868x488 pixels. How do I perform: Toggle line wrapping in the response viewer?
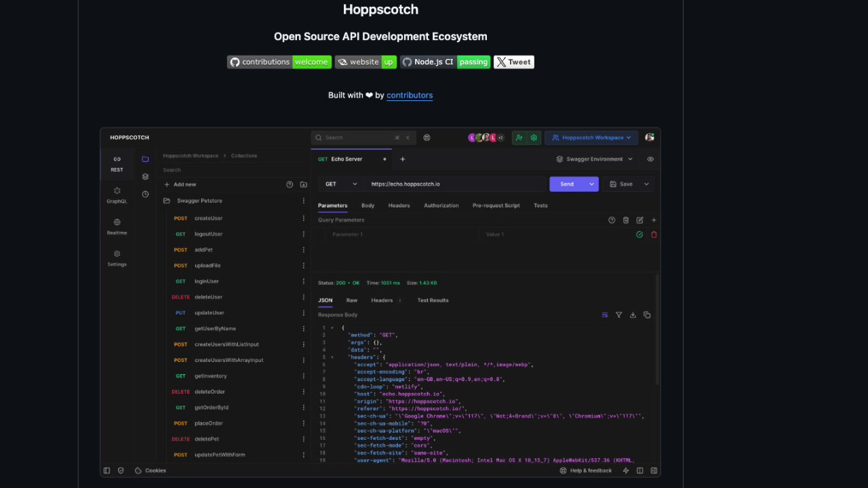604,314
